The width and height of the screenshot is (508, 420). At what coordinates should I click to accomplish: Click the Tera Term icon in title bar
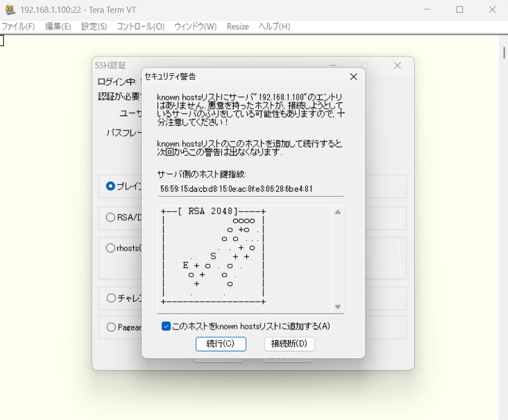point(10,10)
